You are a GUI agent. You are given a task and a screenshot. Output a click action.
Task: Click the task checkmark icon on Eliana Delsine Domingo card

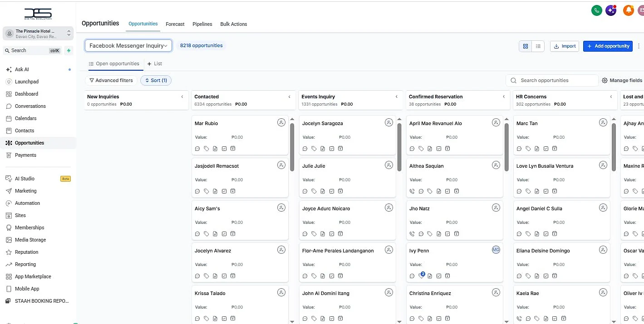(546, 276)
